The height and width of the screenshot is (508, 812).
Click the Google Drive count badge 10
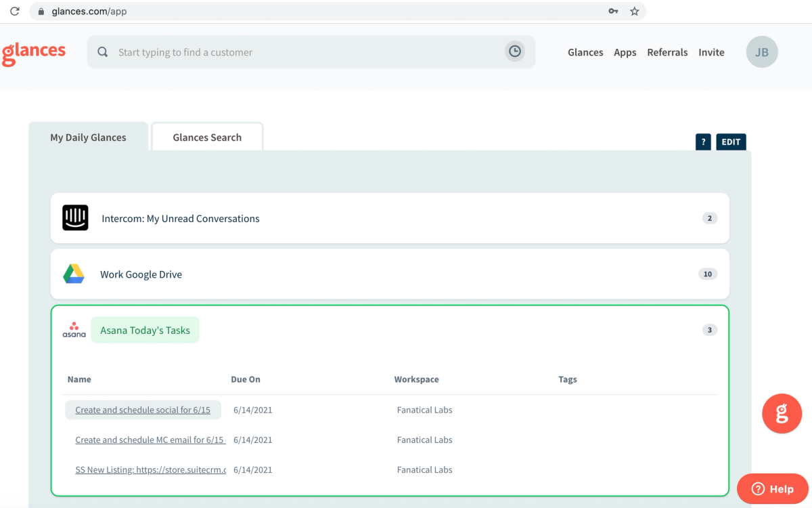[708, 274]
